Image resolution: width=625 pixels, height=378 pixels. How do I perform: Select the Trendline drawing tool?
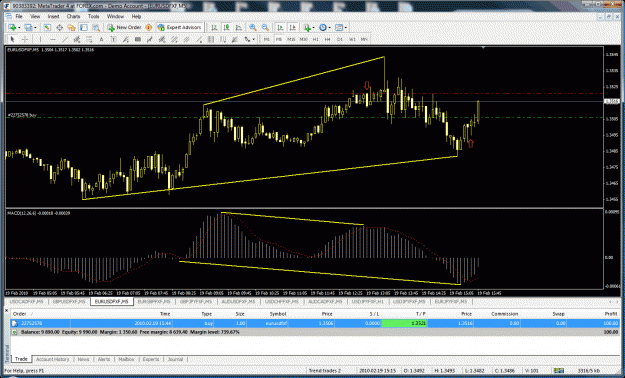(65, 39)
